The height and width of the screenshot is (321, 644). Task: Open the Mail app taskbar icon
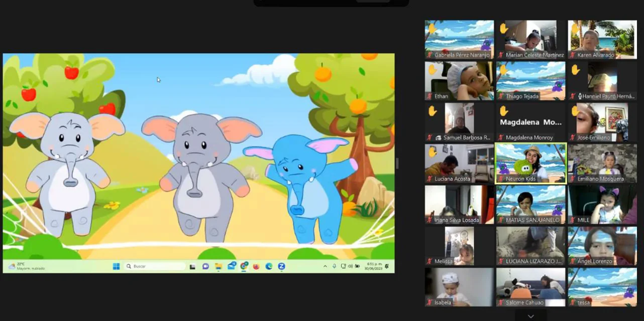(x=231, y=266)
